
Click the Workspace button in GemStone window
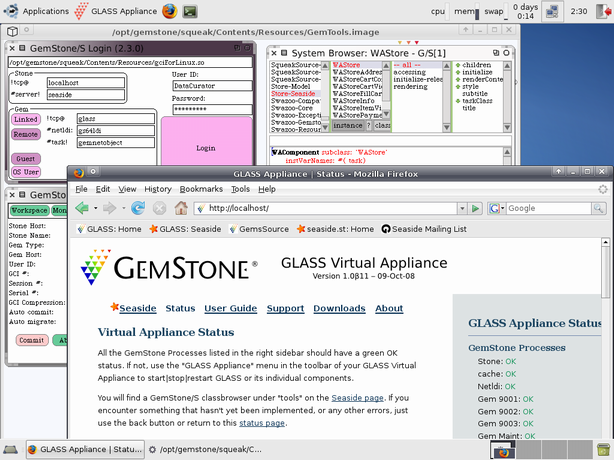[30, 211]
